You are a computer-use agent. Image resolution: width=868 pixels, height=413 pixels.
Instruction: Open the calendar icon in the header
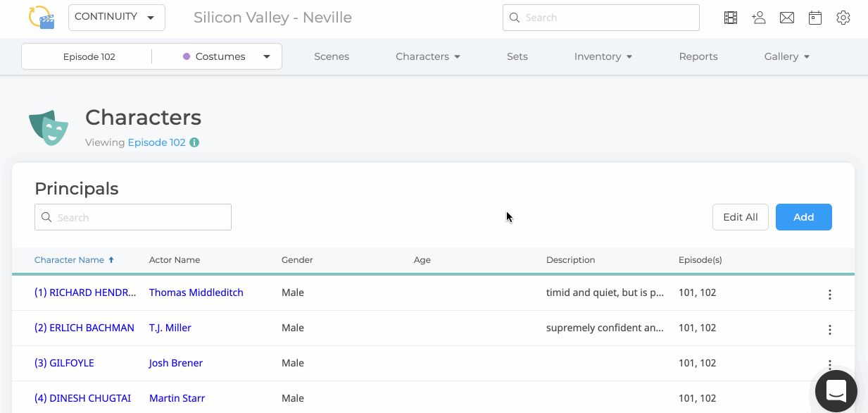(815, 18)
